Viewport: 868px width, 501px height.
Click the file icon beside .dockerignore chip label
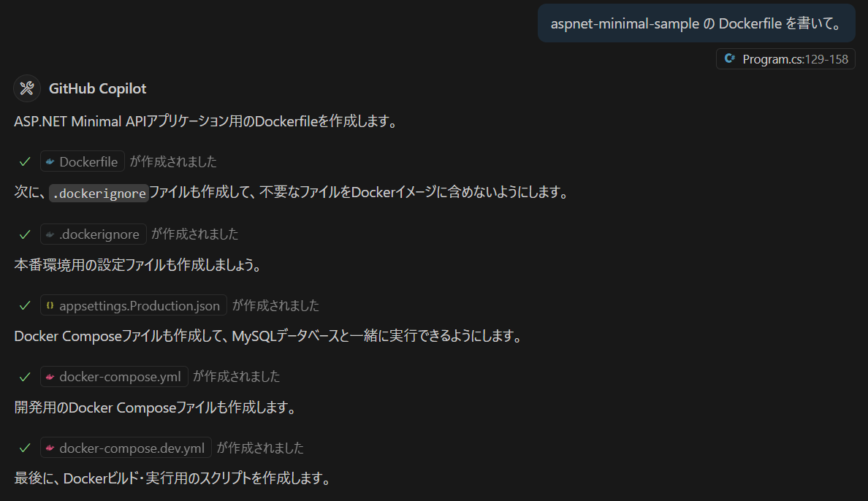point(50,234)
